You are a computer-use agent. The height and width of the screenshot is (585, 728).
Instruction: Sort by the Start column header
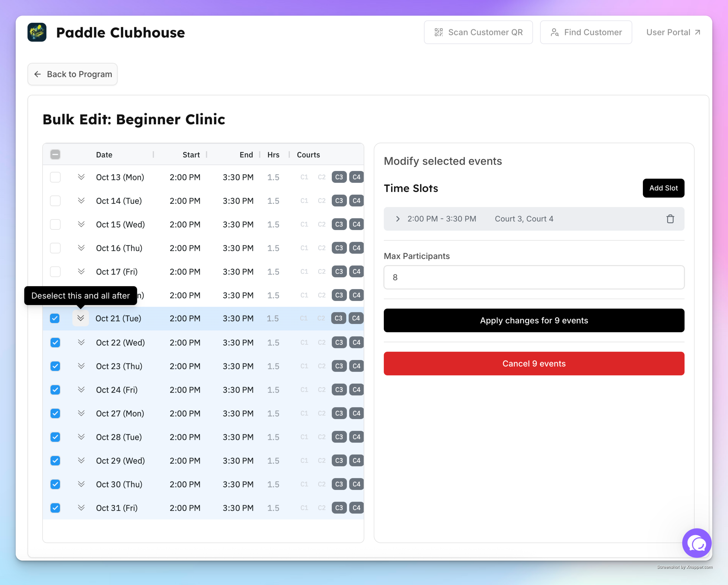click(x=191, y=155)
